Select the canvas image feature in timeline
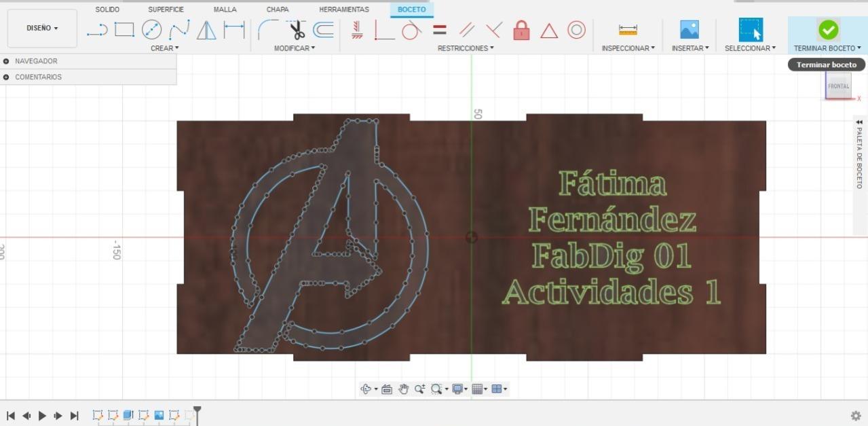 [159, 415]
